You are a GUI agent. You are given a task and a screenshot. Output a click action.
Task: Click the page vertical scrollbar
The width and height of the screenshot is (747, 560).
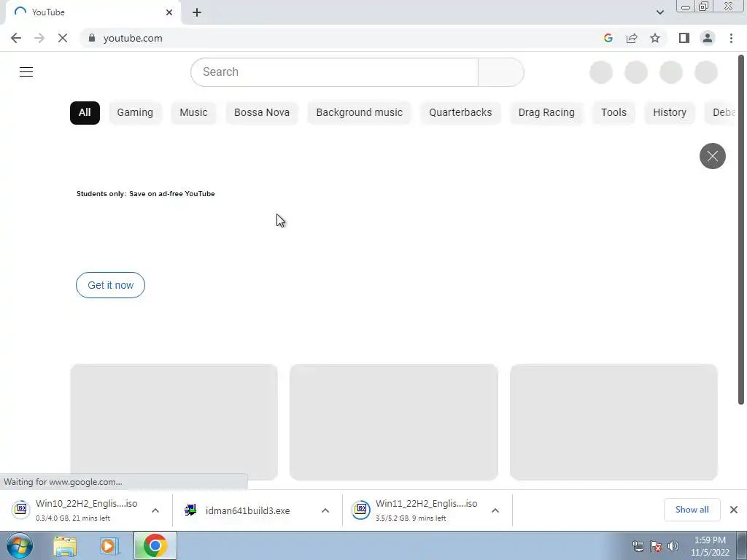click(x=741, y=230)
